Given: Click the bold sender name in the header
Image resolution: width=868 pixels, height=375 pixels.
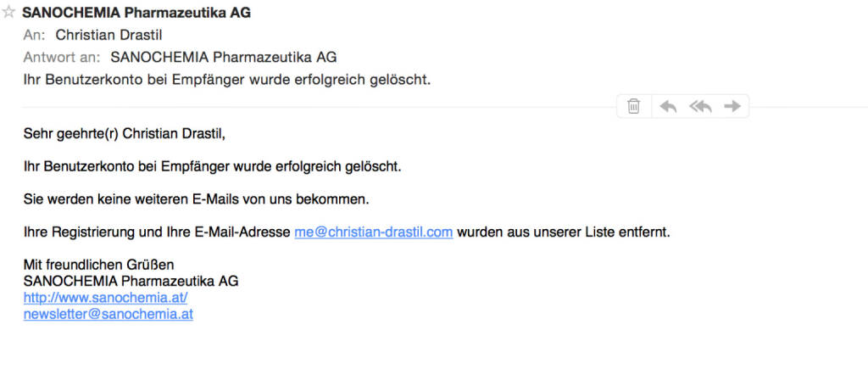Looking at the screenshot, I should click(x=136, y=13).
